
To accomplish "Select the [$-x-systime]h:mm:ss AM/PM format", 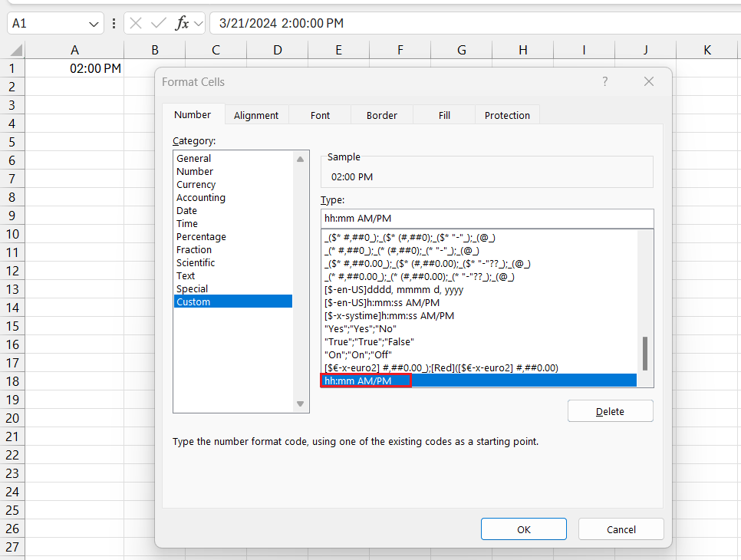I will click(479, 316).
